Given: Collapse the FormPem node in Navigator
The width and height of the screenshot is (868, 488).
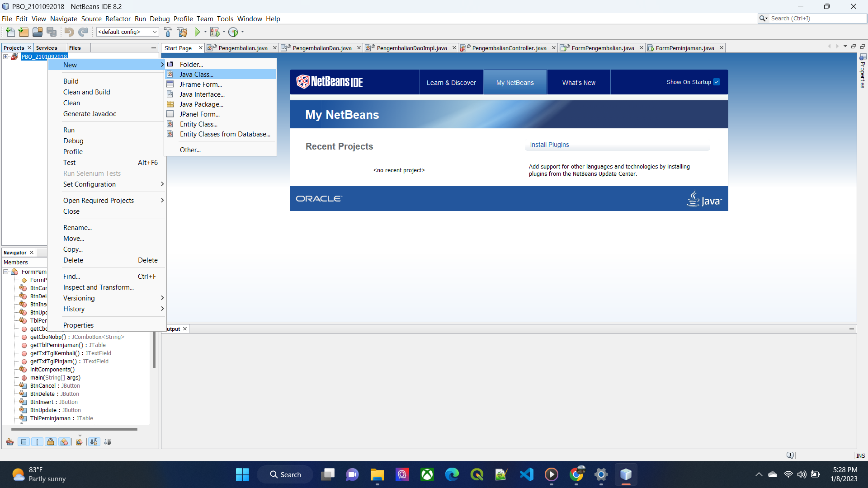Looking at the screenshot, I should 6,272.
